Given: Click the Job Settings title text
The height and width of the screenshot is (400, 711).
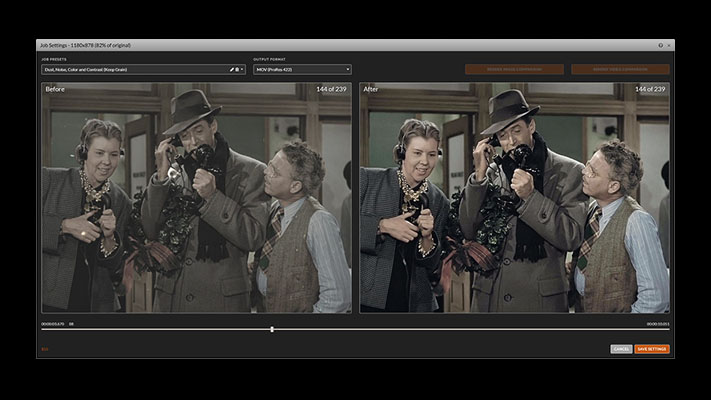Looking at the screenshot, I should coord(85,45).
